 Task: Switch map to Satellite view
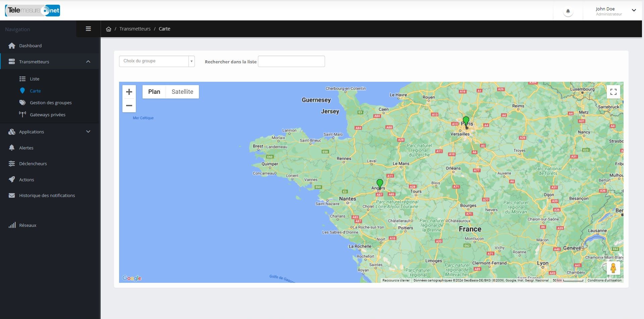182,92
